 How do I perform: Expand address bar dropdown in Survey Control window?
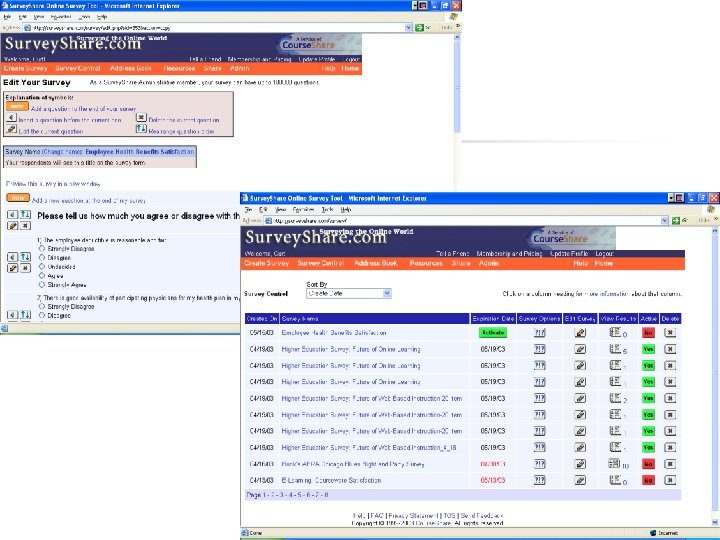(x=664, y=220)
